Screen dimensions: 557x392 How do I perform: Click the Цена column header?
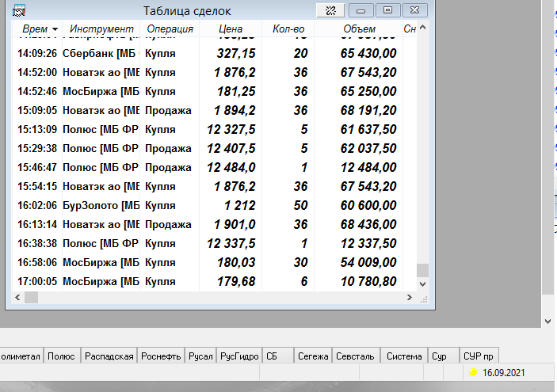(231, 29)
